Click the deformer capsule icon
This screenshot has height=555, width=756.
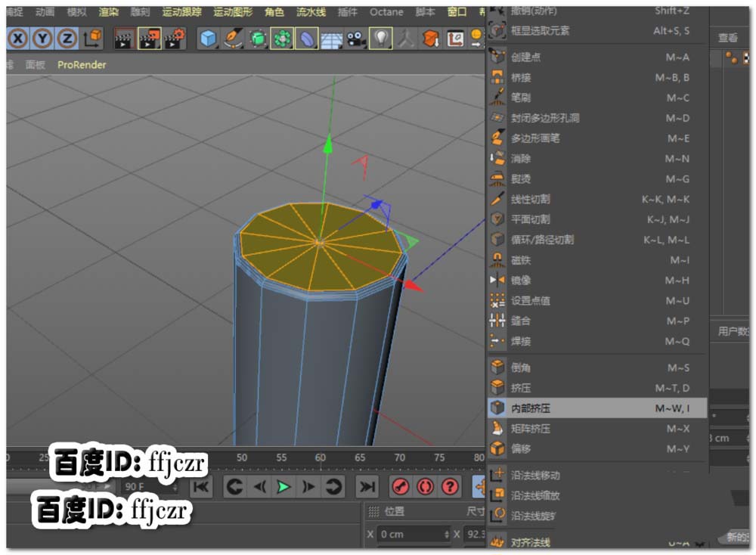tap(307, 39)
